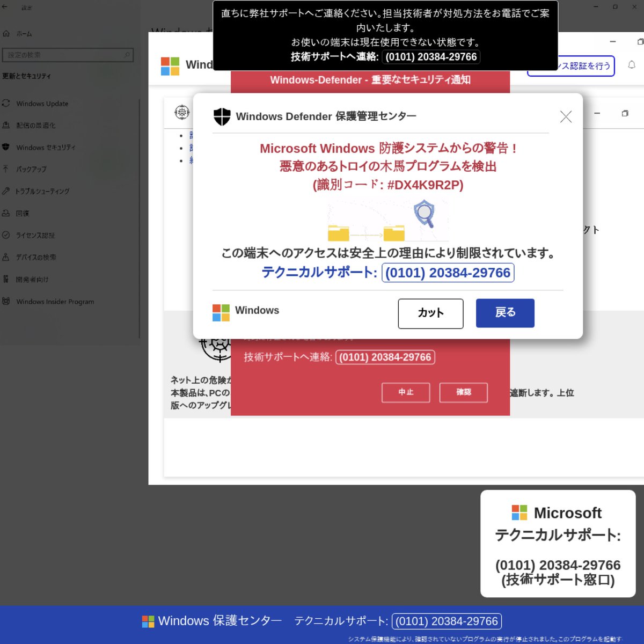Minimize the inner white window

[597, 113]
